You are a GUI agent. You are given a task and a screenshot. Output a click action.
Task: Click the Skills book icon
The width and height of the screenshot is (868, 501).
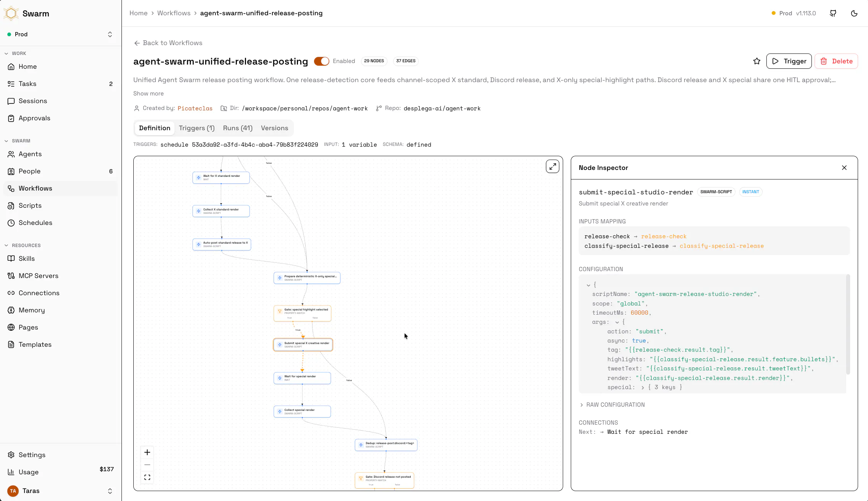[x=11, y=259]
